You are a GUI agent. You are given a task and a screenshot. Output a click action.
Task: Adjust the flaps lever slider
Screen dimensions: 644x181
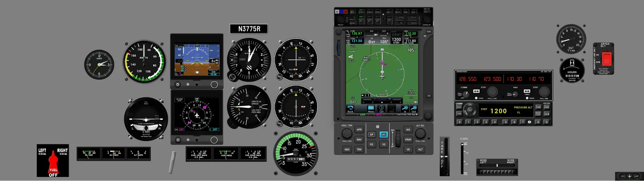click(462, 159)
